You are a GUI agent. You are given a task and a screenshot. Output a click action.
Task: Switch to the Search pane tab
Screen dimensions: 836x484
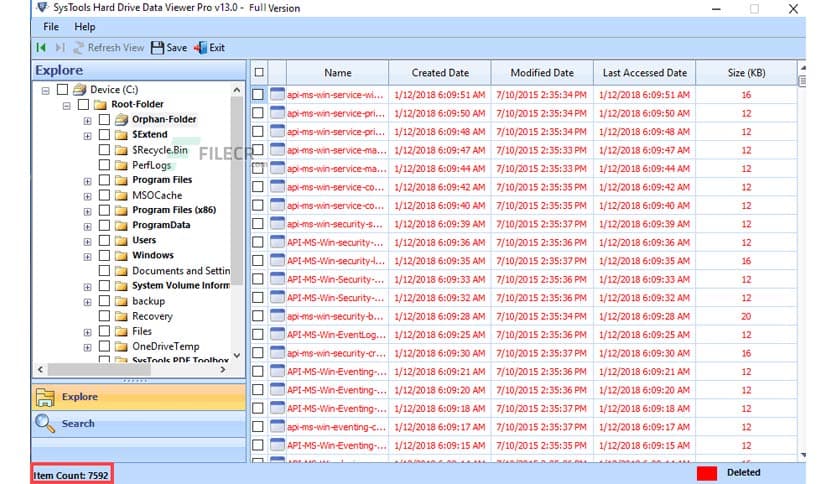click(x=139, y=424)
